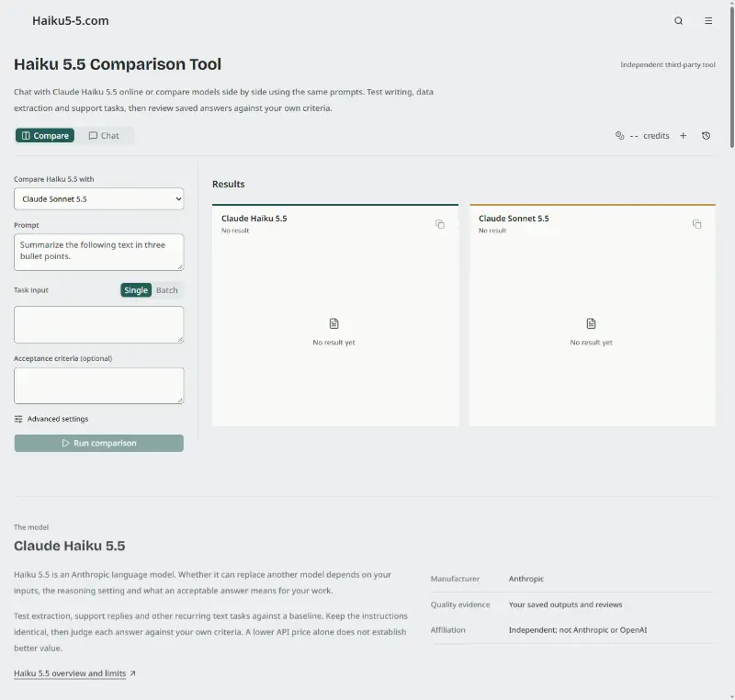
Task: Open the search icon in header
Action: click(678, 20)
